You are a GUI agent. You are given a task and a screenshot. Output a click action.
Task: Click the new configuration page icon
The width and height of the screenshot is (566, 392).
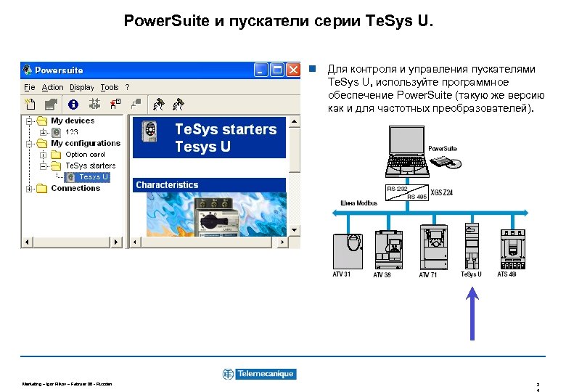30,105
